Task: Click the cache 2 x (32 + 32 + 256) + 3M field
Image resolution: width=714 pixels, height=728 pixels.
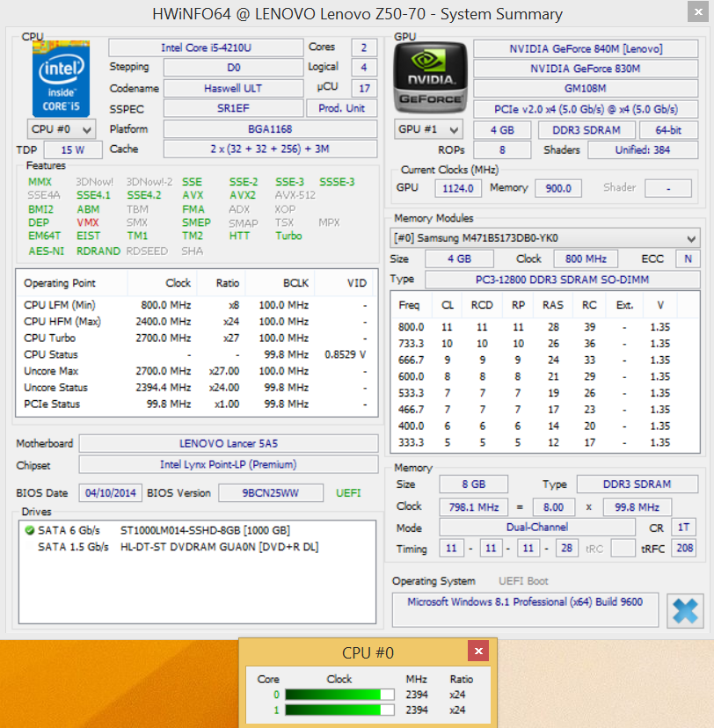Action: [270, 149]
